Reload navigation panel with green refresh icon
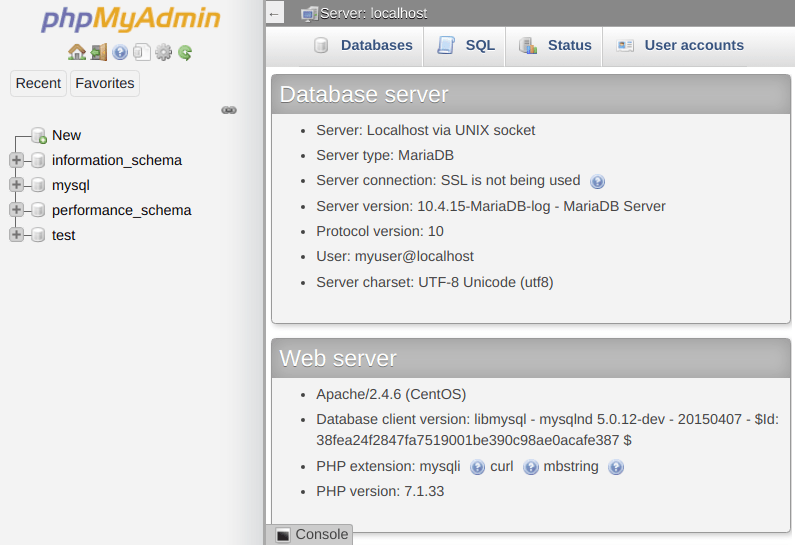Image resolution: width=795 pixels, height=545 pixels. 185,53
